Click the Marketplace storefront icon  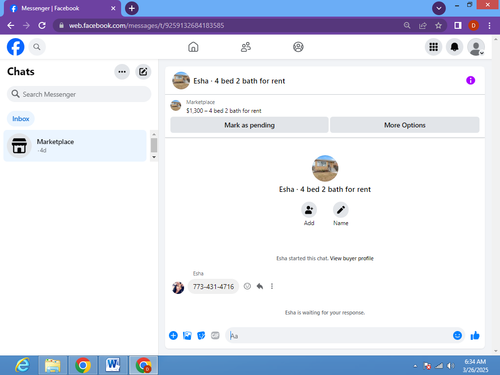coord(19,146)
